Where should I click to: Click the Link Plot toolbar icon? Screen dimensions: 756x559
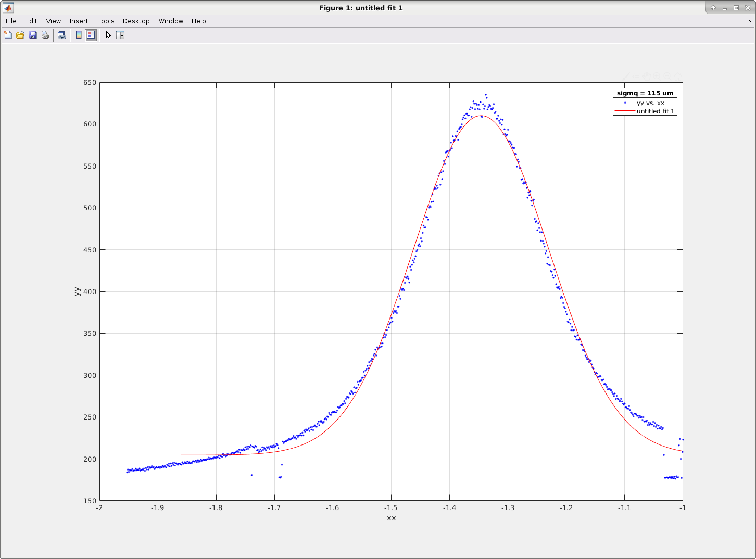(x=62, y=35)
